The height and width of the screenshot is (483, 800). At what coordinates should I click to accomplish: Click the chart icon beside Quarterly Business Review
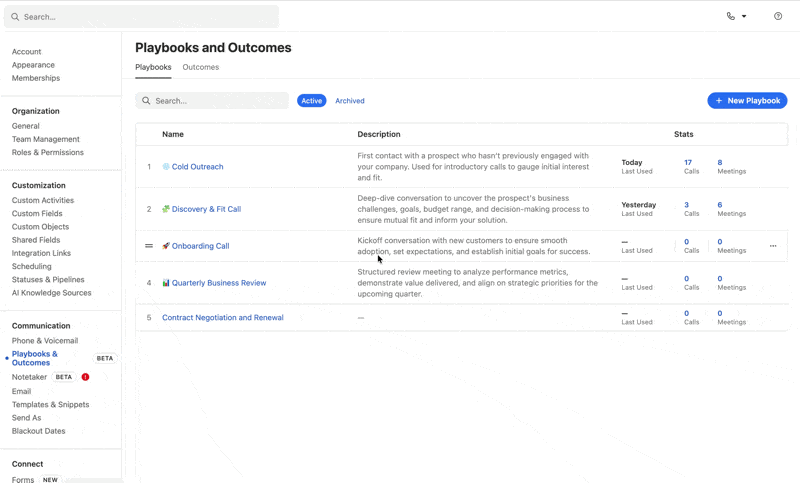tap(166, 283)
